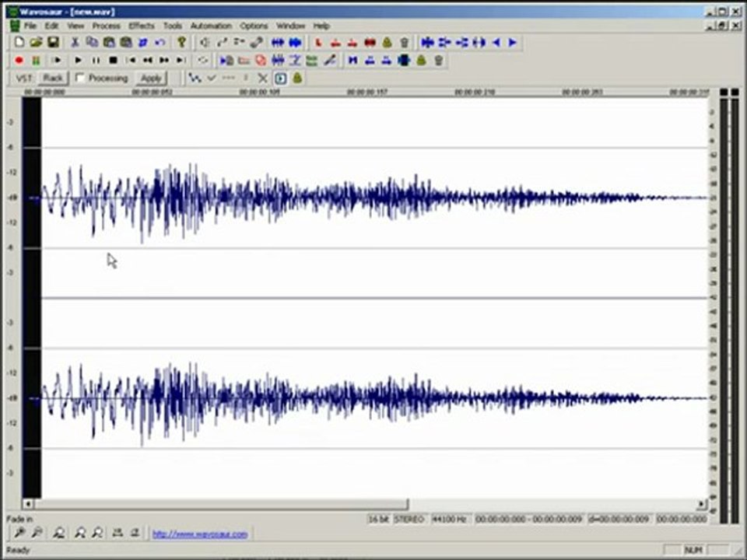Image resolution: width=747 pixels, height=560 pixels.
Task: Undo last action with the curved arrow icon
Action: click(x=160, y=42)
